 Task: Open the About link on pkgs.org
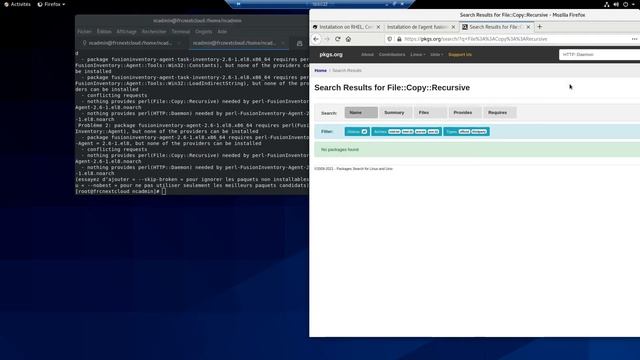[367, 54]
